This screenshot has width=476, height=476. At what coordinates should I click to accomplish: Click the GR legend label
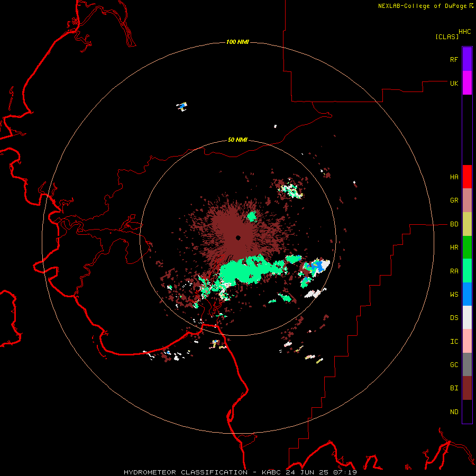pyautogui.click(x=454, y=200)
